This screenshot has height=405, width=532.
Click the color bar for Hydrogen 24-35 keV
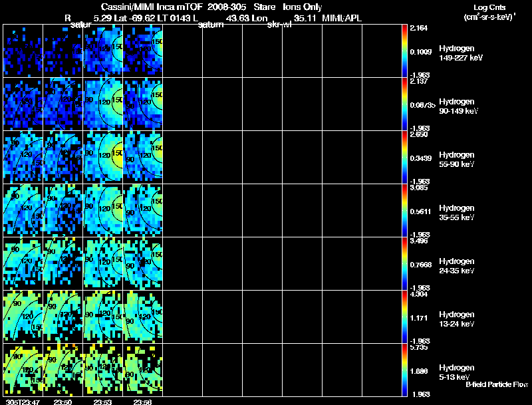(x=404, y=263)
